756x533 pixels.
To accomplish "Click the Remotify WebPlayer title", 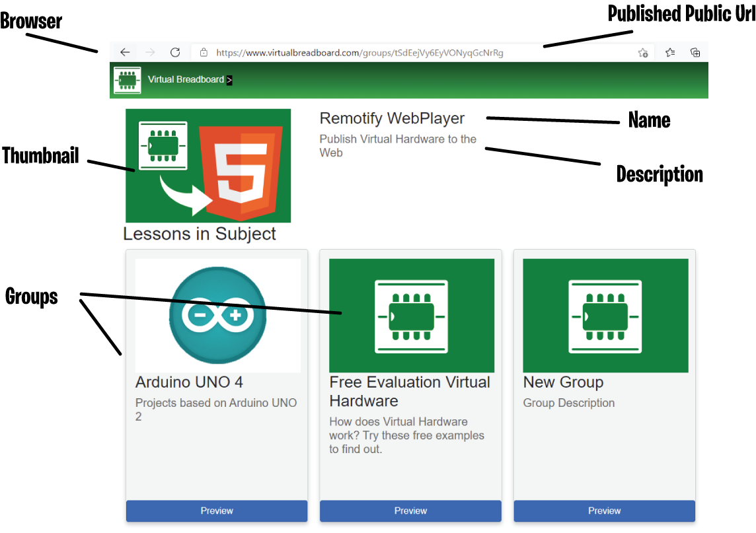I will pos(392,118).
